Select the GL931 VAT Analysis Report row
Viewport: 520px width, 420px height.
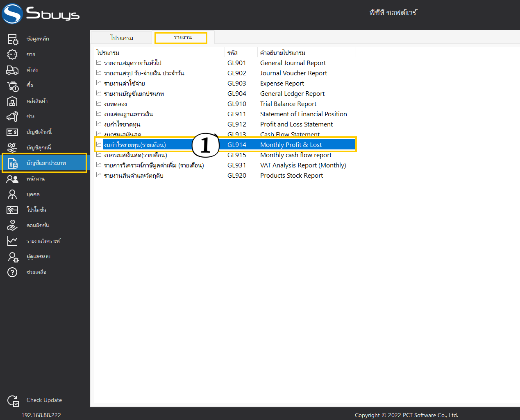click(x=225, y=165)
